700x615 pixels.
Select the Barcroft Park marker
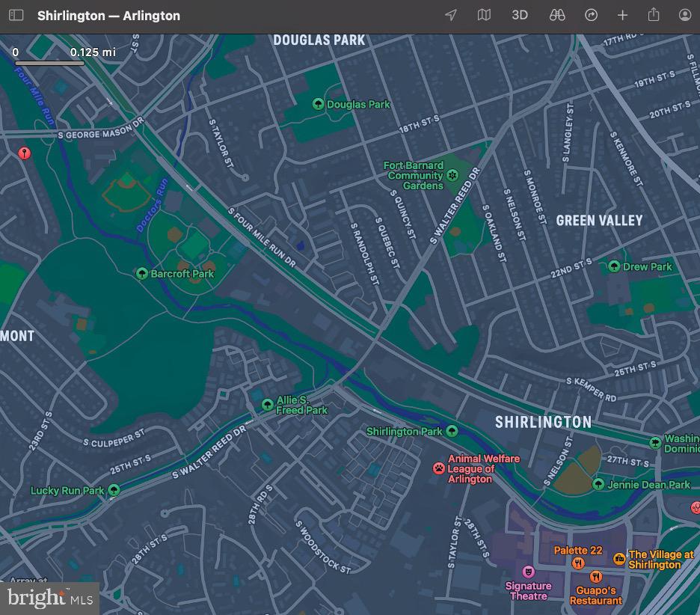(141, 274)
